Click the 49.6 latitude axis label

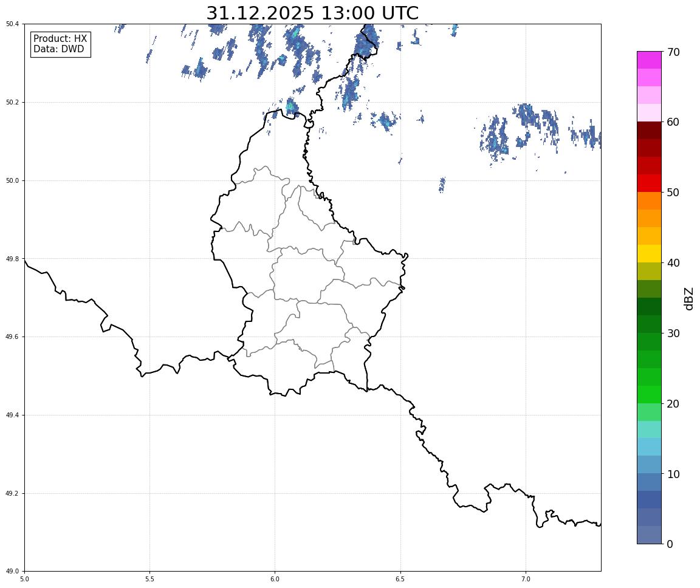[12, 337]
